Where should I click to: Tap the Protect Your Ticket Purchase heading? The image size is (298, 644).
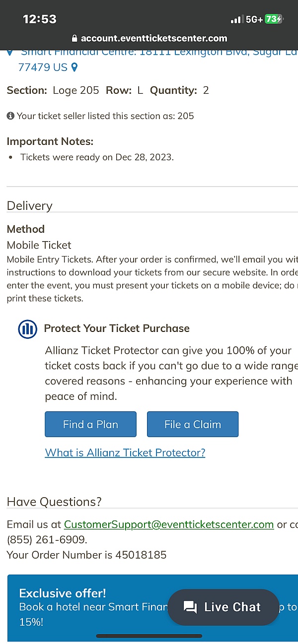(117, 328)
